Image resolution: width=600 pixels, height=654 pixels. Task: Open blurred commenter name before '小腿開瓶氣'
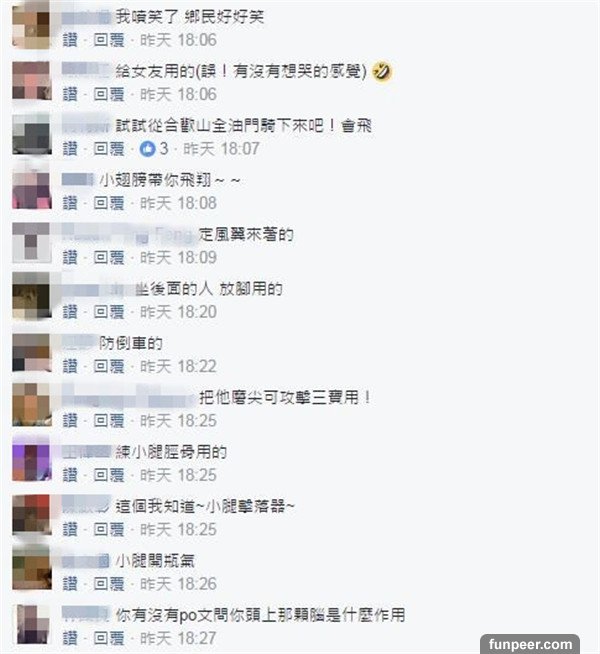point(86,561)
